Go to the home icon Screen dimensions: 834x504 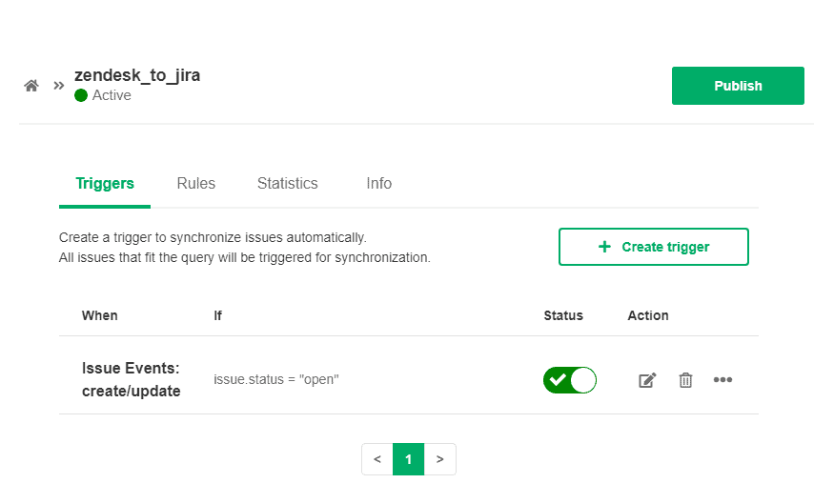(31, 86)
